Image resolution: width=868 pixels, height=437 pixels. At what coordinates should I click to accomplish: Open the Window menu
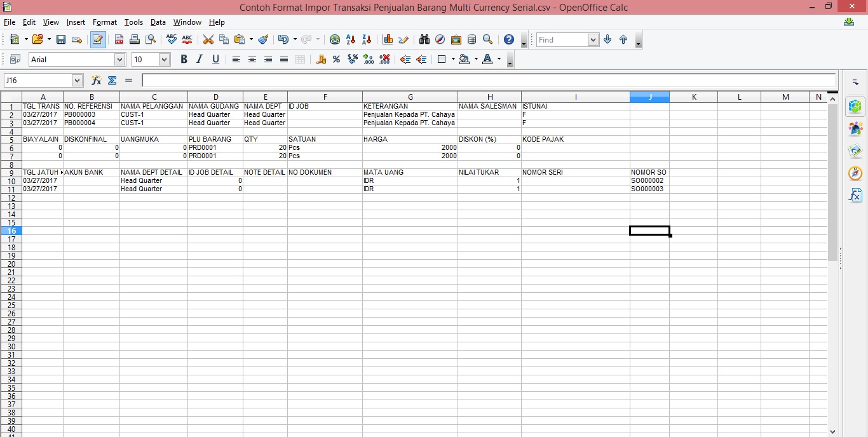tap(187, 22)
